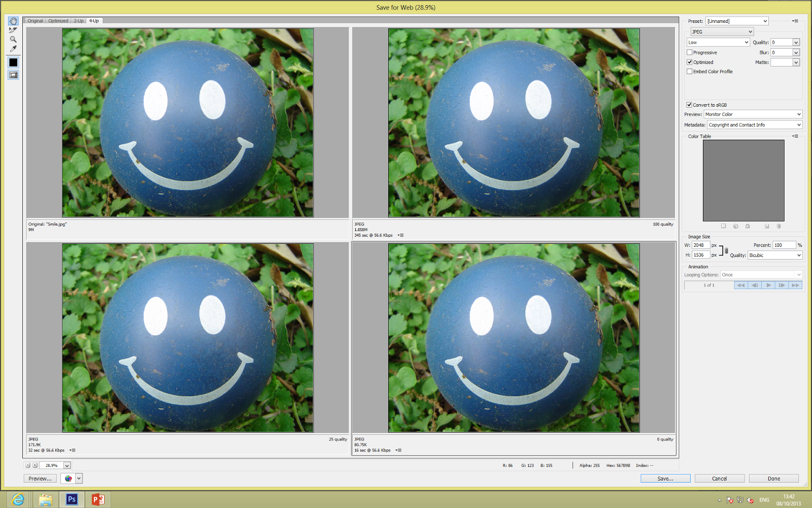Go to next animation frame
Screen dimensions: 812x508
point(782,285)
